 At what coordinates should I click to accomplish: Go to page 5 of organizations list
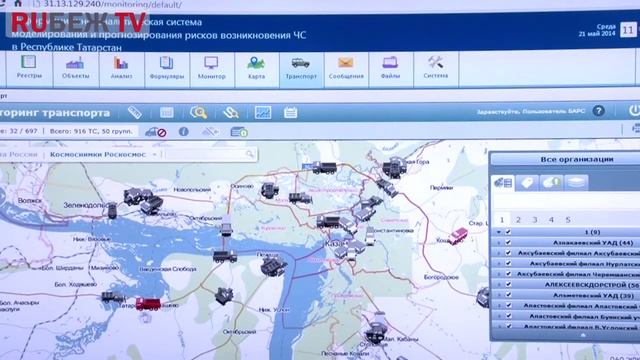[568, 220]
